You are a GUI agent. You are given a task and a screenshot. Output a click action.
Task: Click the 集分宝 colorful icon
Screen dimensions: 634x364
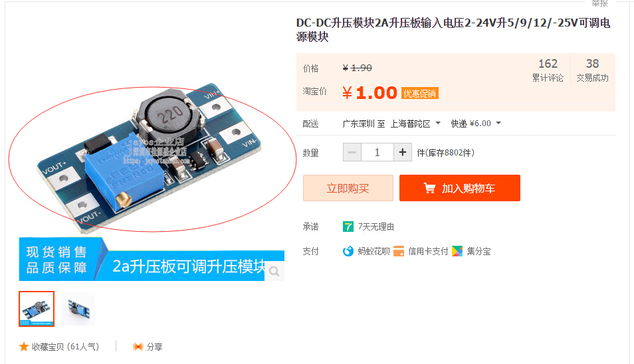coord(457,251)
